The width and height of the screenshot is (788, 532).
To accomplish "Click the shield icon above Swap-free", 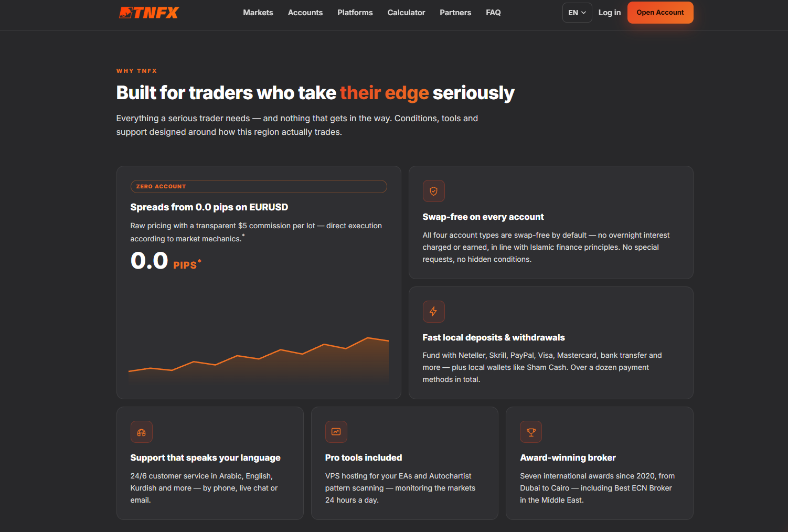I will pyautogui.click(x=433, y=191).
